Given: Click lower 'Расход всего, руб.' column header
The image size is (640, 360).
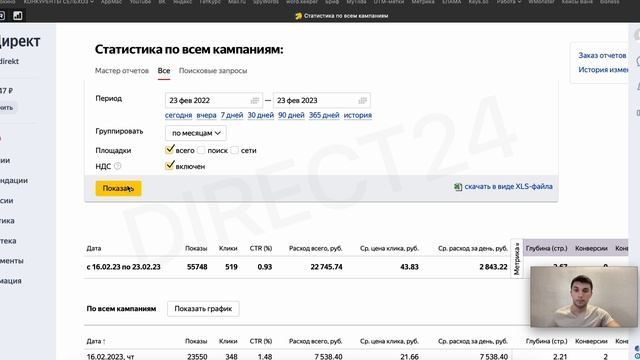Looking at the screenshot, I should pos(316,341).
